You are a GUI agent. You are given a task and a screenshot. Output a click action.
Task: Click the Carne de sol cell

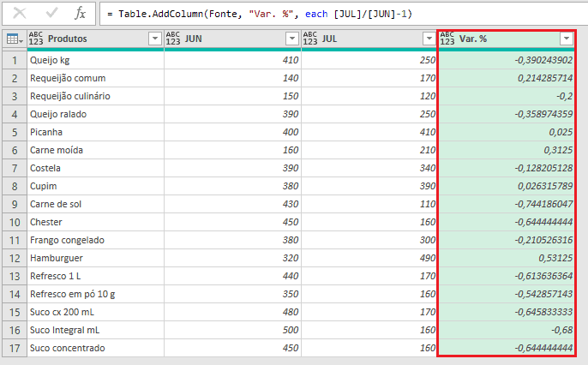pyautogui.click(x=96, y=204)
